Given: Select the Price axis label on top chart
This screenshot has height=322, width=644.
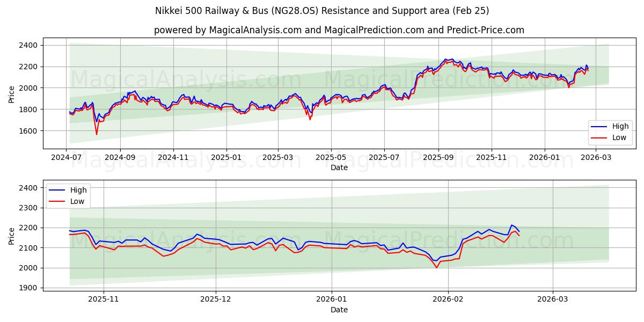Looking at the screenshot, I should pyautogui.click(x=12, y=93).
